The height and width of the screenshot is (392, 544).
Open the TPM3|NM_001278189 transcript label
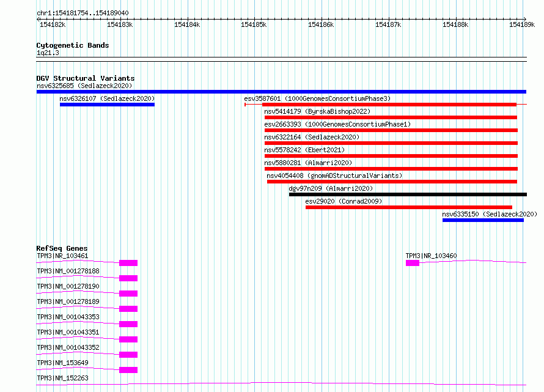coord(68,301)
